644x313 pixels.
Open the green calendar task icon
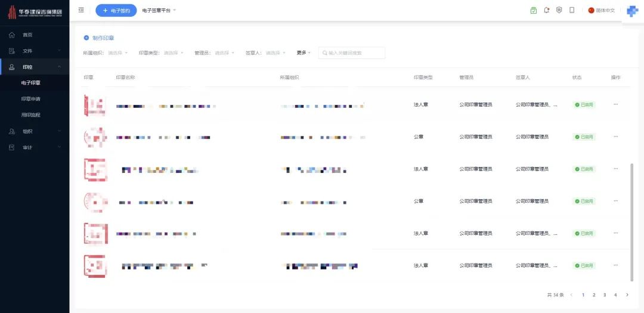tap(533, 10)
